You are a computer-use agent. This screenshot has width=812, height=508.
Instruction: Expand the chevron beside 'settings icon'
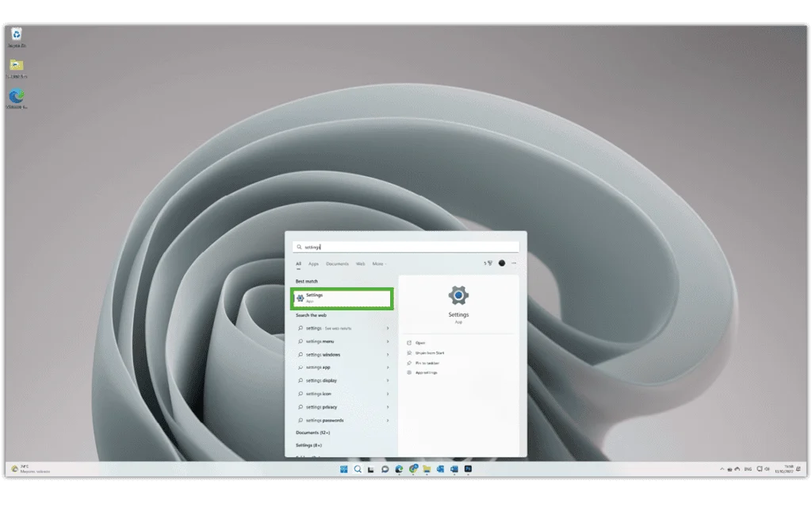pyautogui.click(x=387, y=394)
